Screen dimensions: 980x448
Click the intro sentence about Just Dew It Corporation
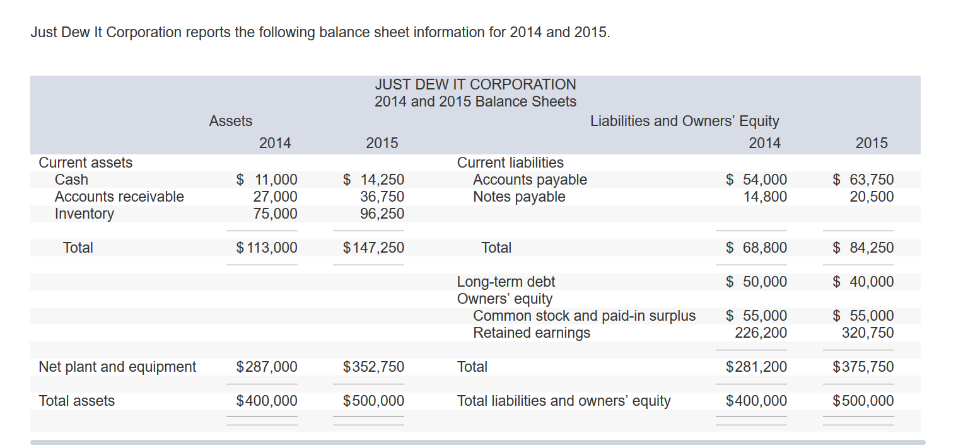320,32
